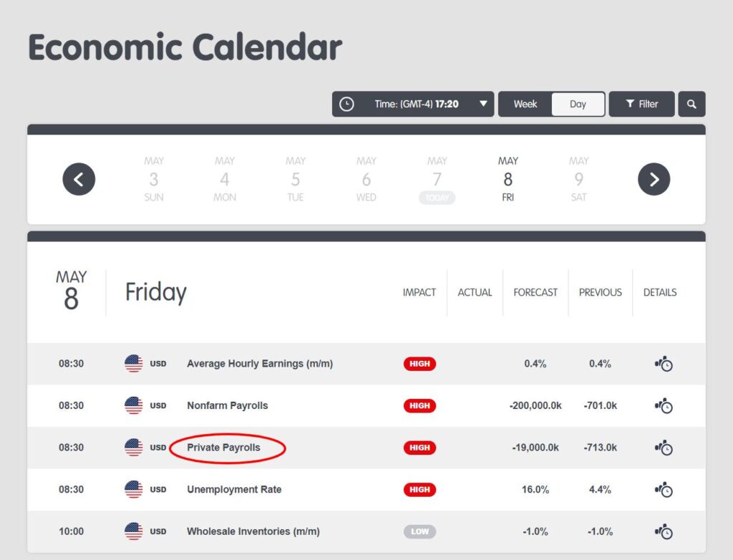Select Friday May 8 in date strip
733x560 pixels.
coord(508,179)
